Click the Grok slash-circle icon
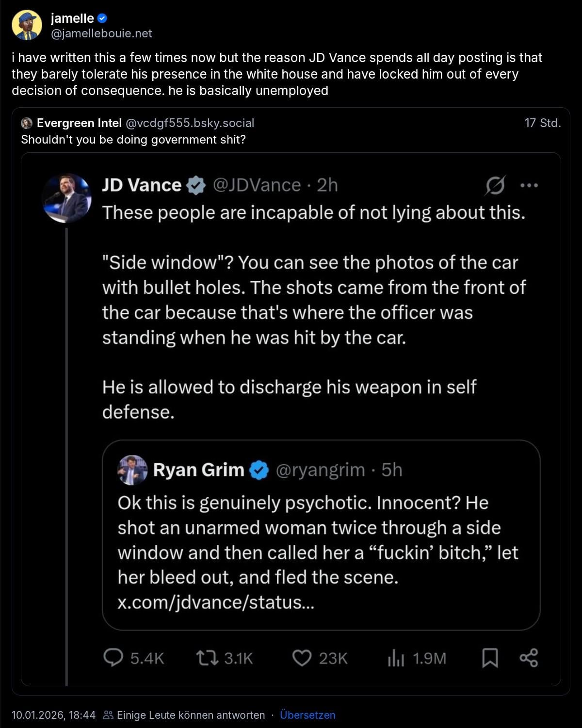 pyautogui.click(x=495, y=185)
